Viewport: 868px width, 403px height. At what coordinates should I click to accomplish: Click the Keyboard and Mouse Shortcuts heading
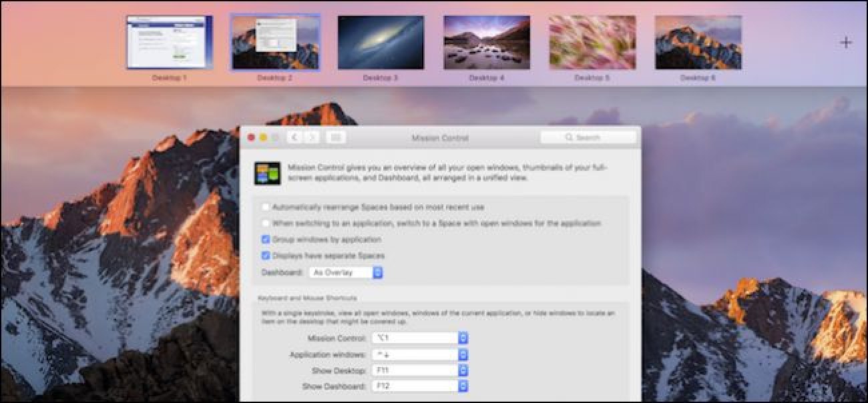click(x=307, y=298)
